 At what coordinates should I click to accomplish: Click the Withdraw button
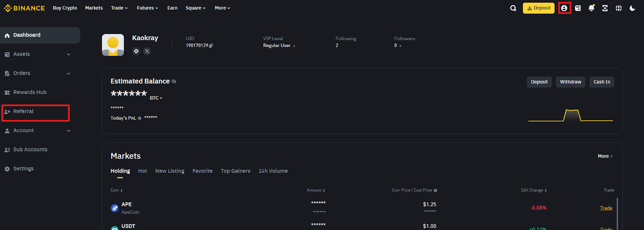[570, 82]
